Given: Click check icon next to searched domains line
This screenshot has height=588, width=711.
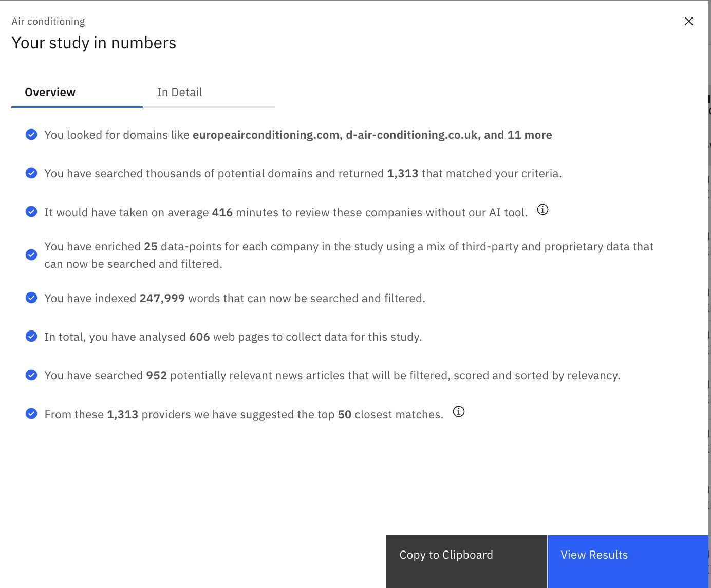Looking at the screenshot, I should (x=31, y=173).
